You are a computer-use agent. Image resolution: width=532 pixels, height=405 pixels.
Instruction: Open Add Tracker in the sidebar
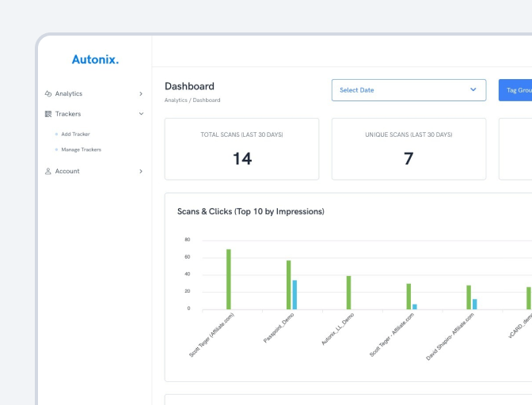pos(75,134)
